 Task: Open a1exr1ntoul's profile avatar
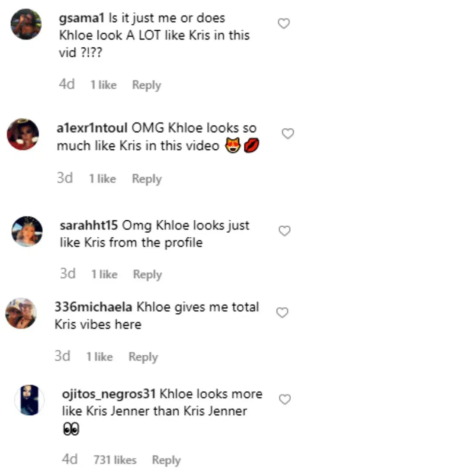pyautogui.click(x=23, y=134)
